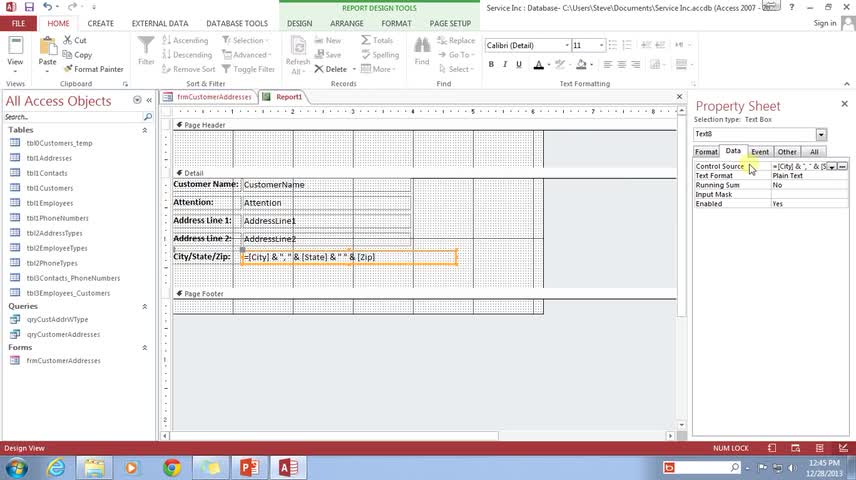Viewport: 856px width, 480px height.
Task: Click the navigation pane Search field
Action: click(x=73, y=117)
